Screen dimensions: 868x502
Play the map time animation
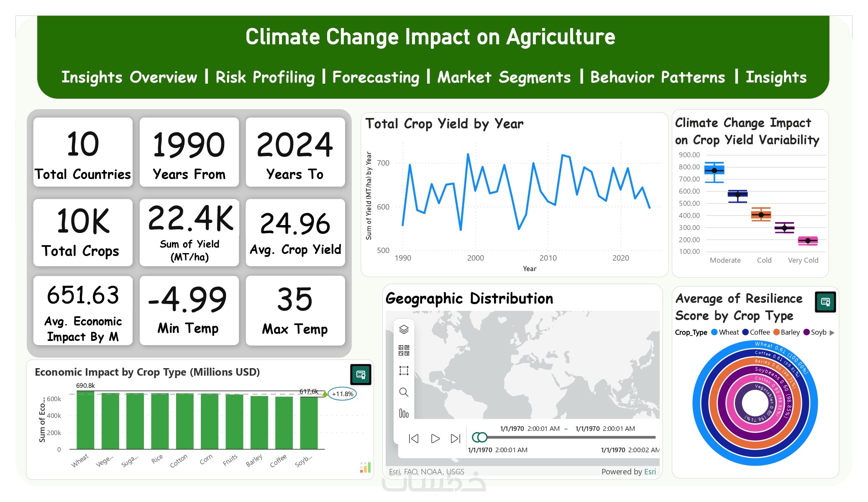pos(435,438)
